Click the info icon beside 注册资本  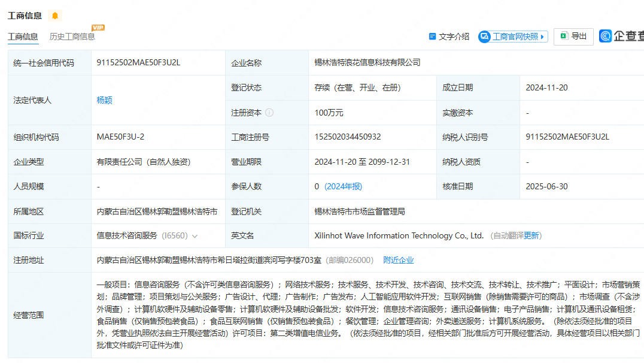tap(269, 113)
